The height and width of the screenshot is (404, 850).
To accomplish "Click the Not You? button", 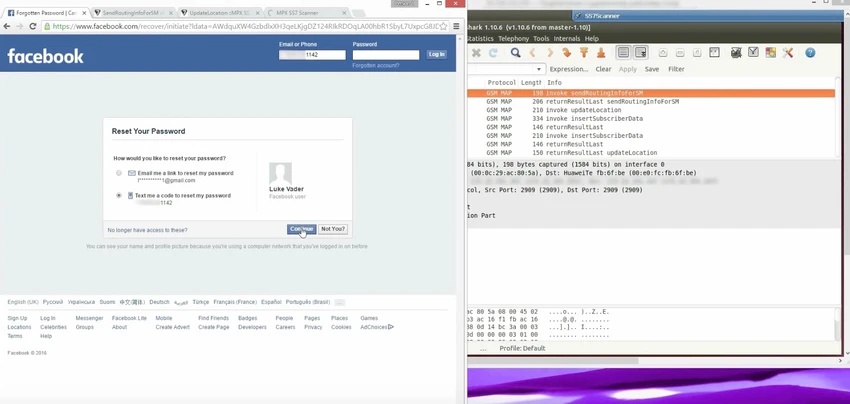I will [333, 229].
